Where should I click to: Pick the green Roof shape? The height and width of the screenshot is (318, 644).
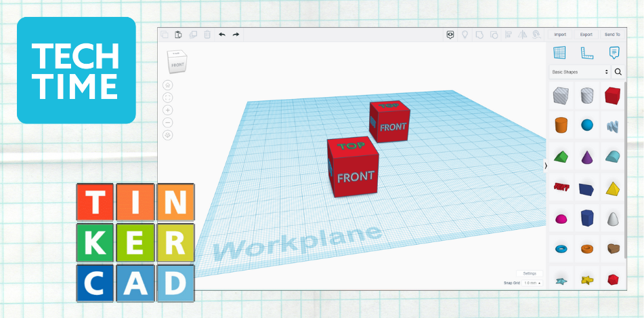tap(561, 157)
